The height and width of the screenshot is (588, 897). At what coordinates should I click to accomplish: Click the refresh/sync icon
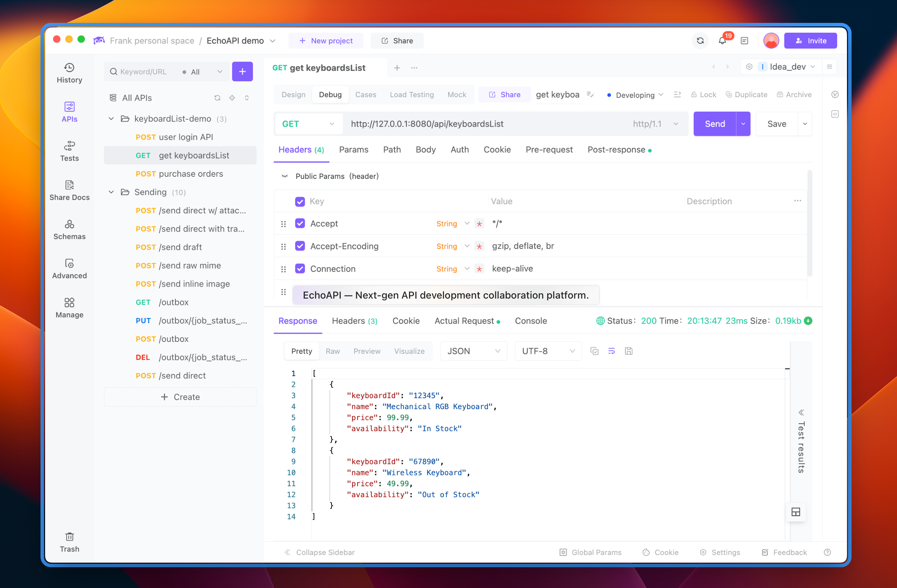(699, 41)
